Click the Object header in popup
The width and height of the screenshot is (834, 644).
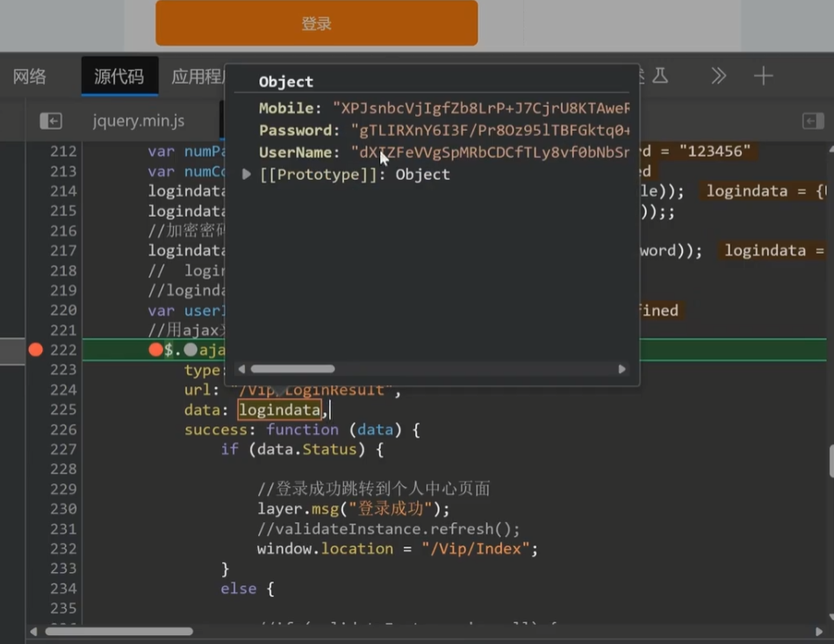click(x=286, y=82)
